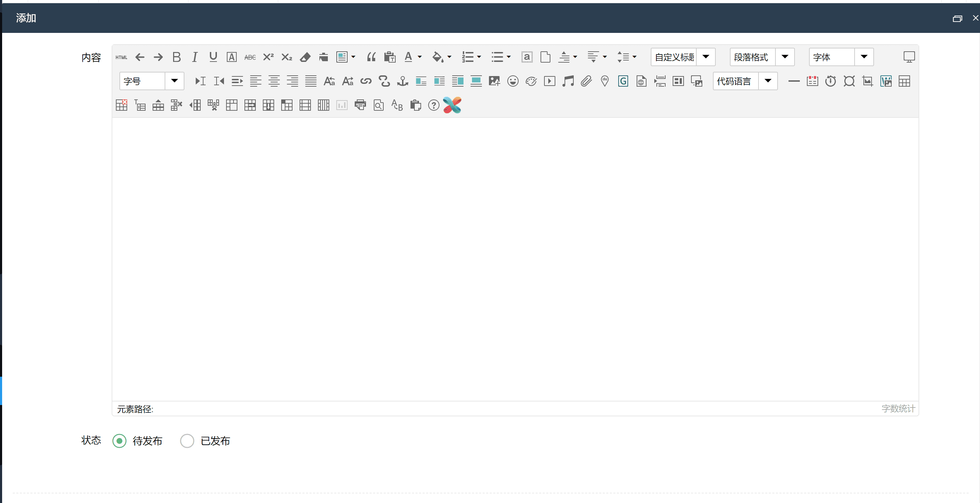Toggle bold formatting in the editor
Viewport: 980px width, 503px height.
[176, 57]
